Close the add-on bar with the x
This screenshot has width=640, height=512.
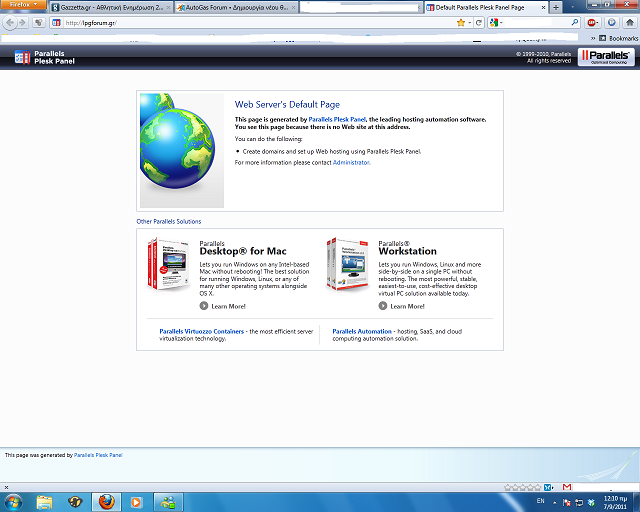coord(6,487)
